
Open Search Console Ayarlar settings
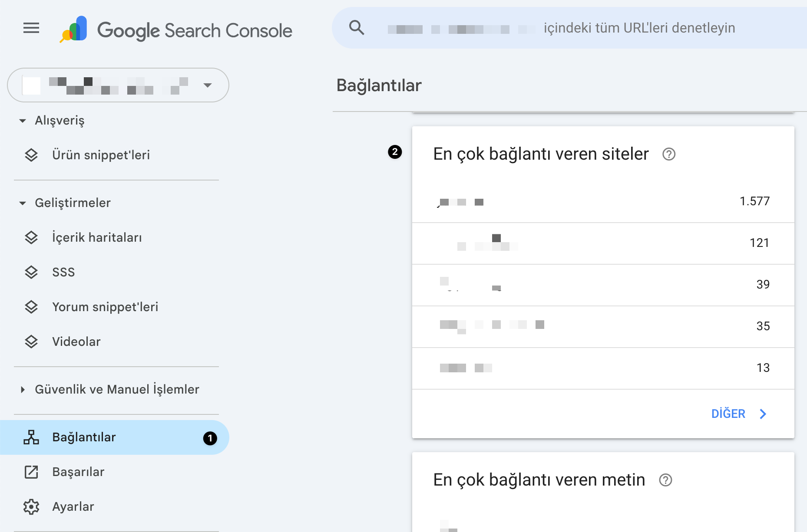tap(73, 506)
